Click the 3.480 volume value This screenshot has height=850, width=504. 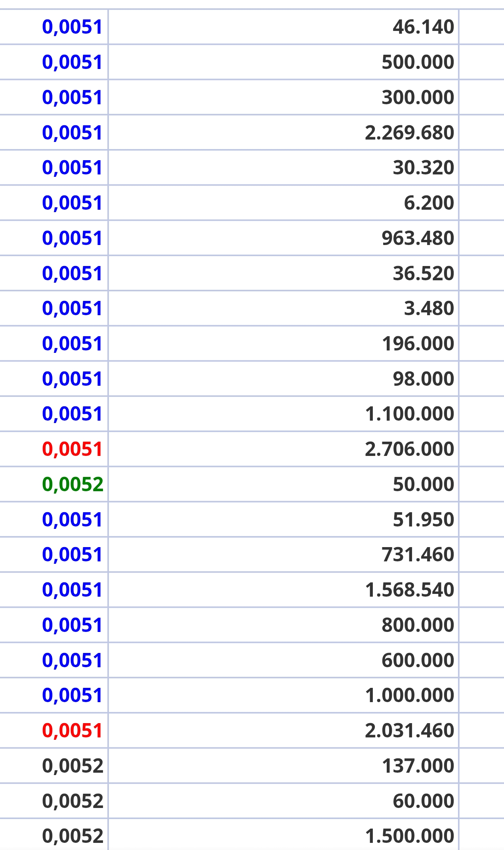[x=429, y=308]
